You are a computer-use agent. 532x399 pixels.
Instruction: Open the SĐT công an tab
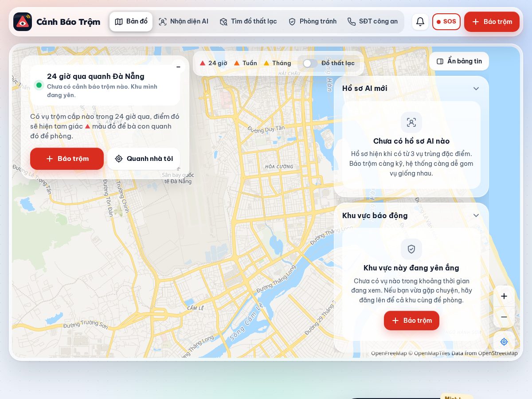click(x=372, y=22)
